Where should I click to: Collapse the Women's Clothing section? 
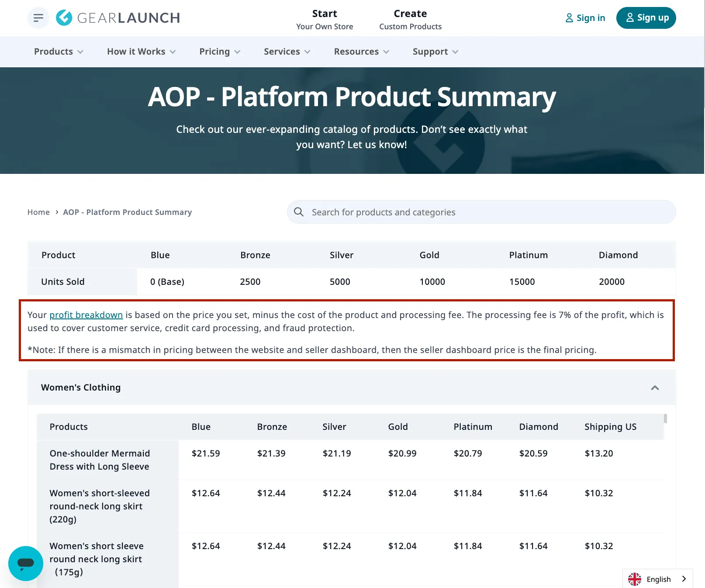(x=655, y=387)
